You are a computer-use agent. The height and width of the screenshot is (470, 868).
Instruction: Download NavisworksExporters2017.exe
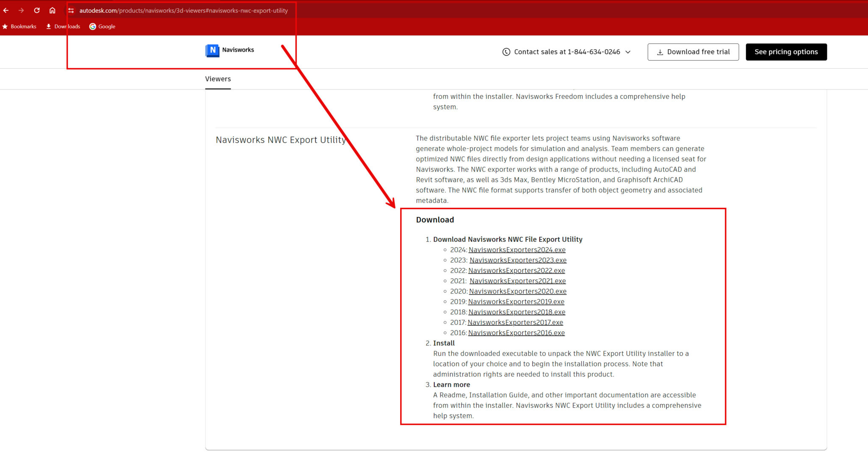tap(515, 322)
